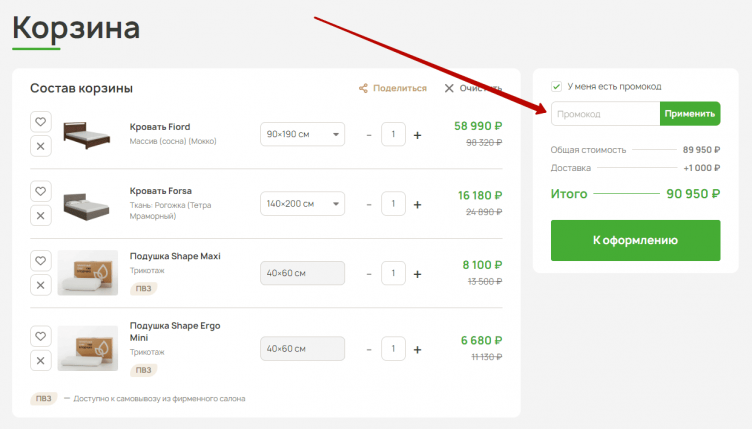Remove Подушка Shape Maxi with X icon
Image resolution: width=752 pixels, height=429 pixels.
pos(40,285)
